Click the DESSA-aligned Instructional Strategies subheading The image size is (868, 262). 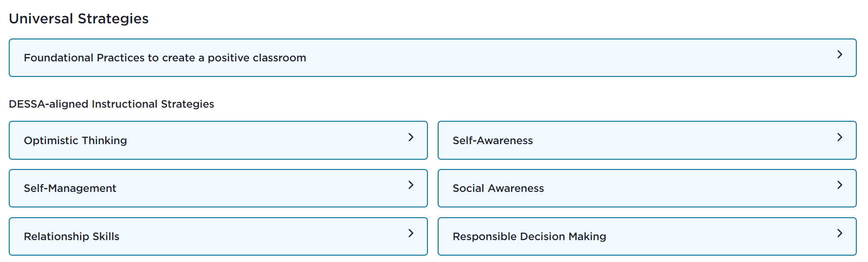point(111,104)
